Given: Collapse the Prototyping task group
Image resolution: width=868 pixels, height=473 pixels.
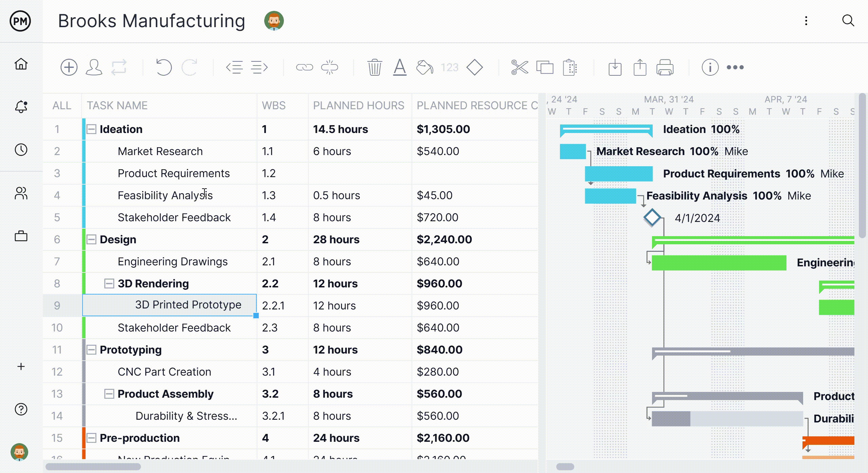Looking at the screenshot, I should (x=91, y=350).
